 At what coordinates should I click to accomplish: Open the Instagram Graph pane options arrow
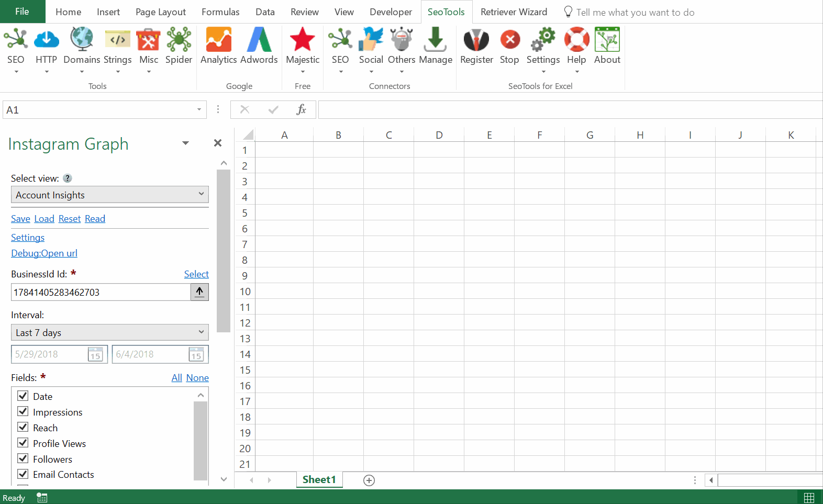185,143
